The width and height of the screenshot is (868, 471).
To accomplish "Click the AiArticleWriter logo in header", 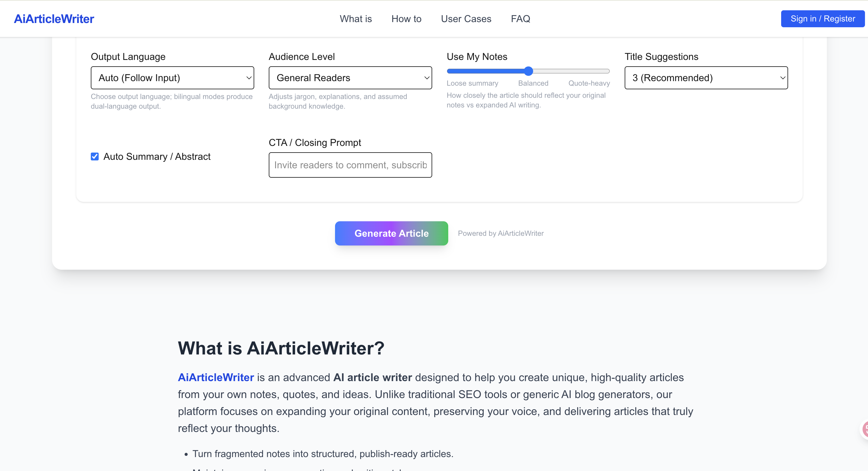I will tap(54, 19).
